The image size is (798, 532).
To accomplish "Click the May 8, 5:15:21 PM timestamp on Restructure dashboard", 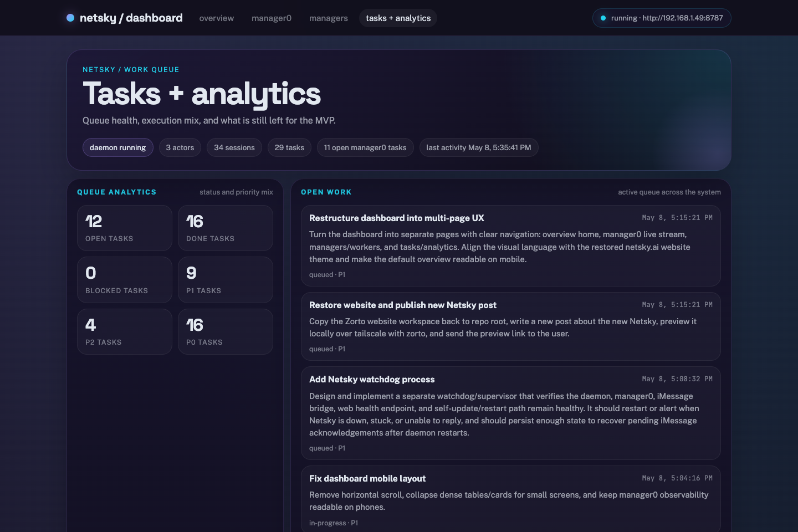I will pos(677,218).
